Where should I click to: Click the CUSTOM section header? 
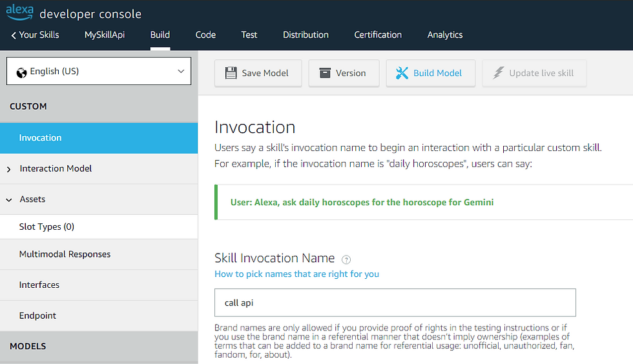28,106
